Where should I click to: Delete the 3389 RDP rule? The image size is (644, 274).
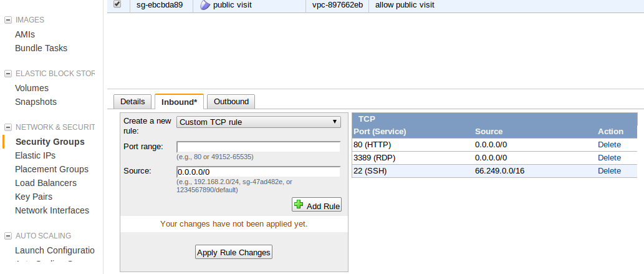[x=609, y=157]
